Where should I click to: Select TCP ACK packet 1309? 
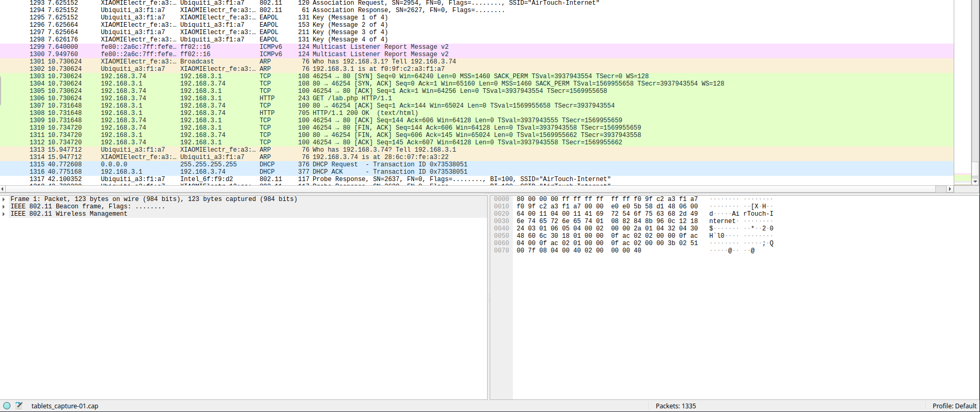pyautogui.click(x=477, y=120)
